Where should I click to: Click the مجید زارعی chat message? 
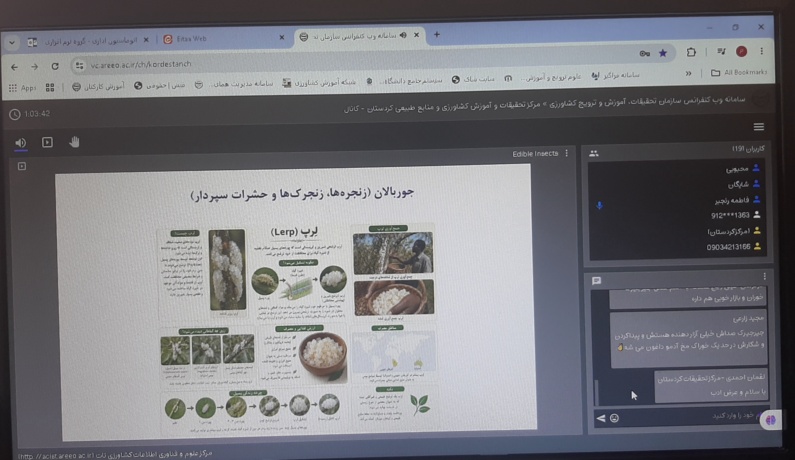689,339
